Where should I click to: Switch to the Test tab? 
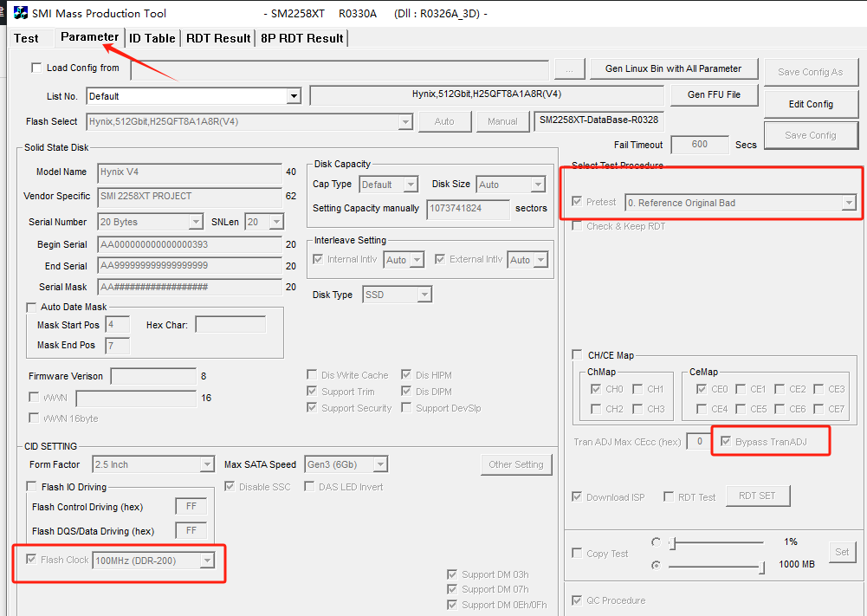[x=26, y=38]
